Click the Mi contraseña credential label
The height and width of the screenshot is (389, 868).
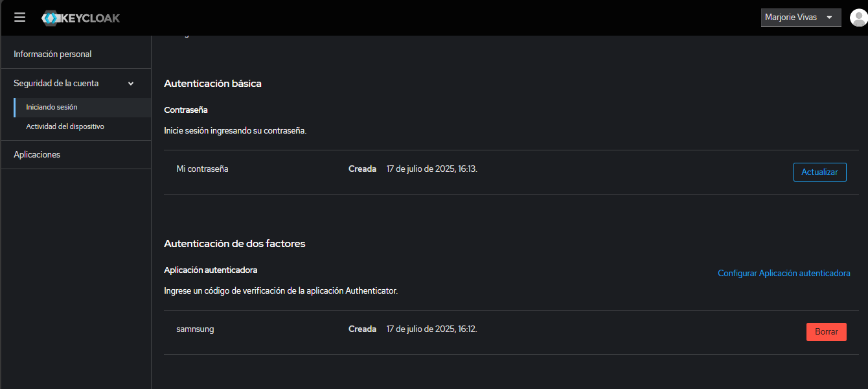click(x=202, y=169)
